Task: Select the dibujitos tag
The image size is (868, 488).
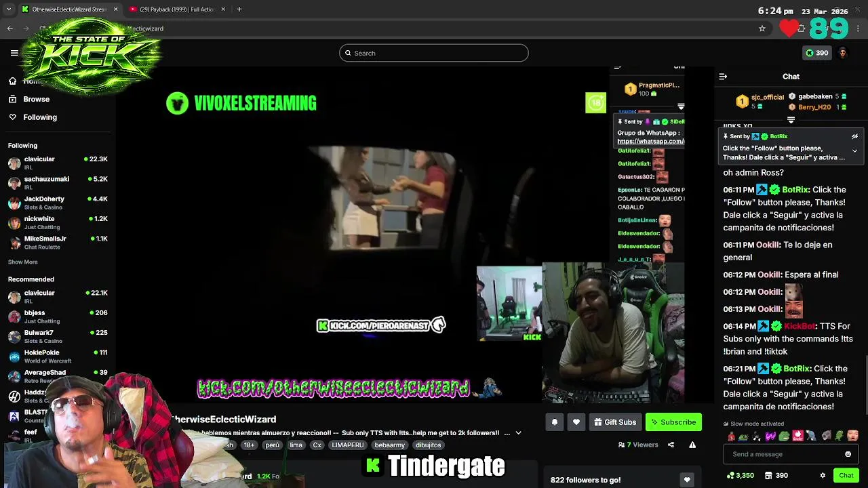Action: pyautogui.click(x=428, y=445)
